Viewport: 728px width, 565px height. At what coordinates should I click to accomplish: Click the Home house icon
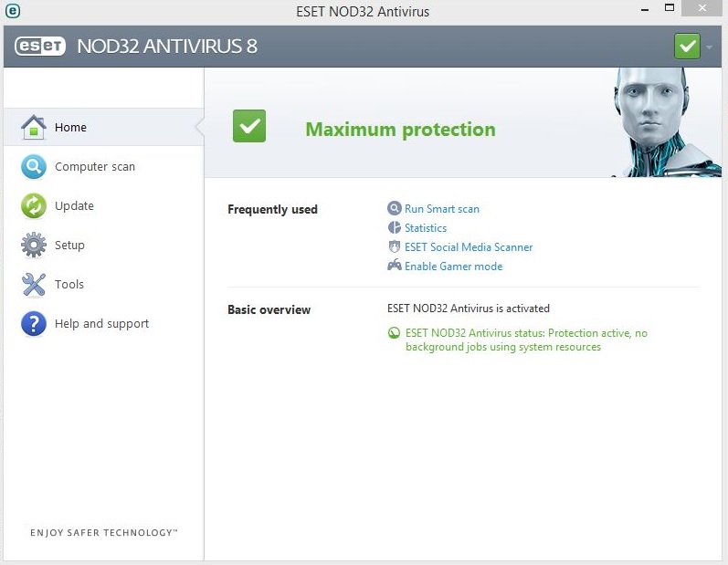[x=34, y=128]
